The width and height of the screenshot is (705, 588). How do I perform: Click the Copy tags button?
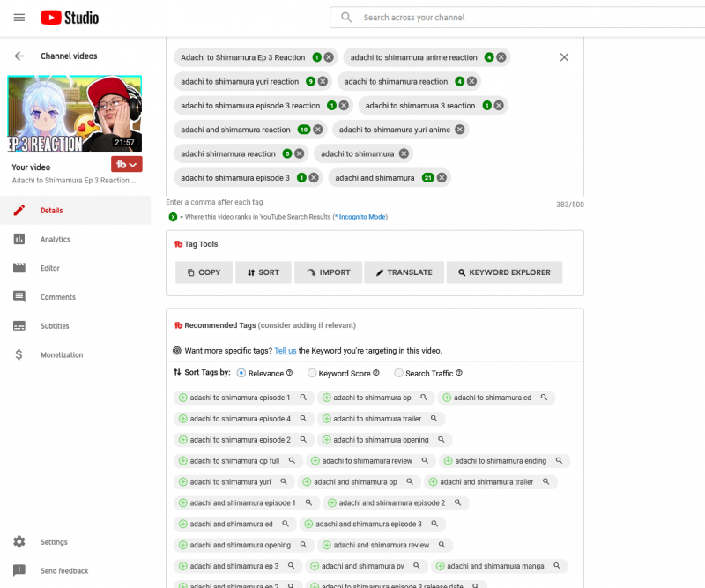coord(204,272)
